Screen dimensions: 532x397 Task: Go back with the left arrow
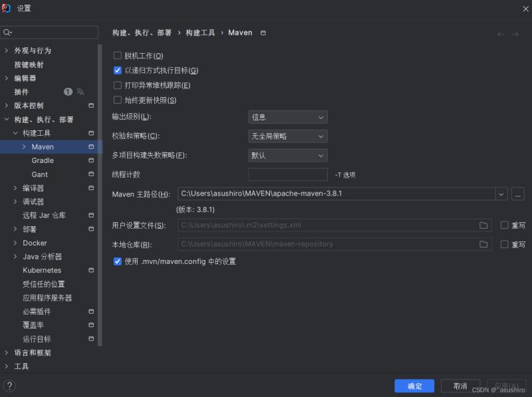[x=501, y=35]
